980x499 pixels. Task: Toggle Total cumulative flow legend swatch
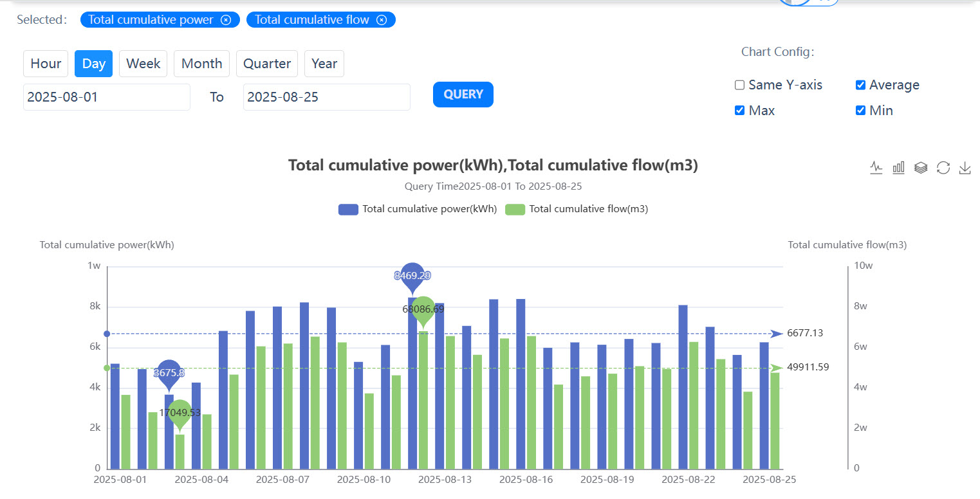[515, 209]
